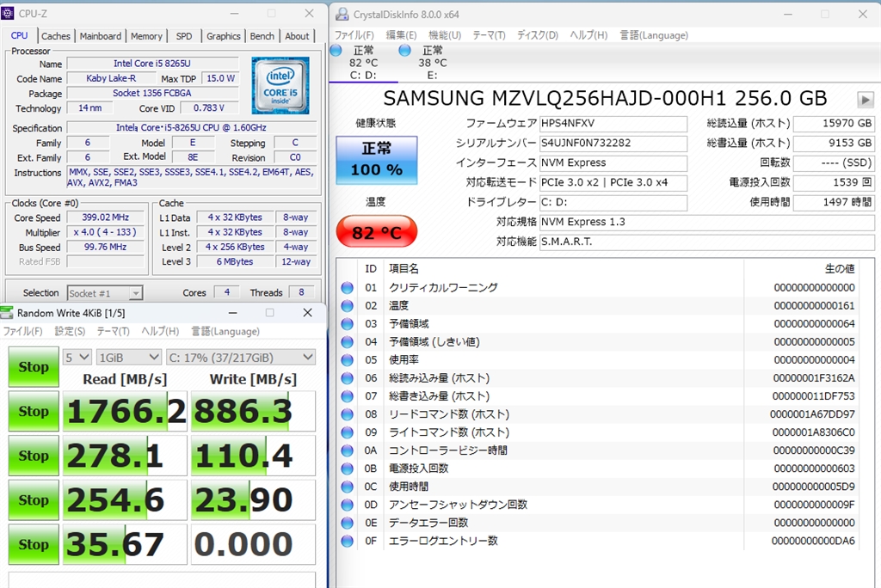881x588 pixels.
Task: Click the ファームウェア field HPS4NFXV
Action: [613, 124]
